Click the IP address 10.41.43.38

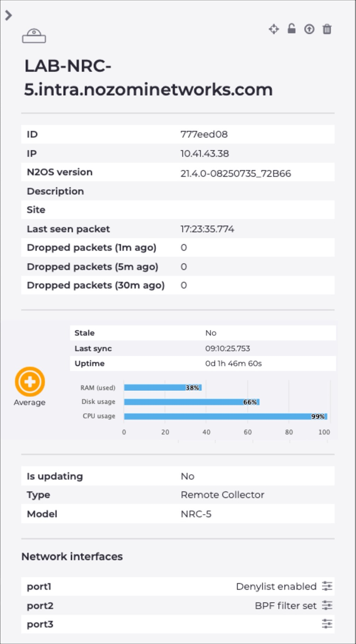pyautogui.click(x=205, y=153)
